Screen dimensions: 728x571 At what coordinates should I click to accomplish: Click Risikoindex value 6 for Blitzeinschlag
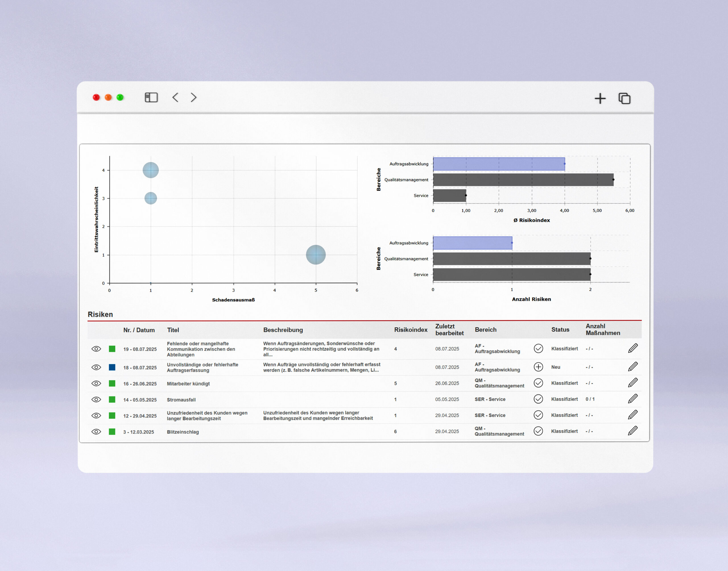(395, 432)
